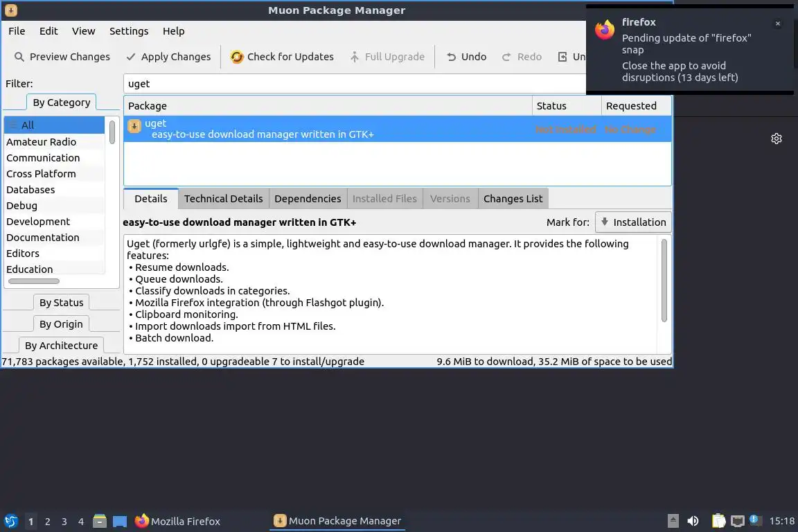The height and width of the screenshot is (532, 798).
Task: Open the Edit menu
Action: coord(48,31)
